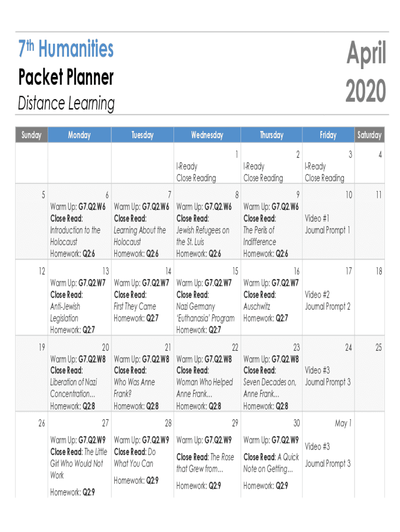Select the Friday column header
400x532 pixels.
point(328,135)
